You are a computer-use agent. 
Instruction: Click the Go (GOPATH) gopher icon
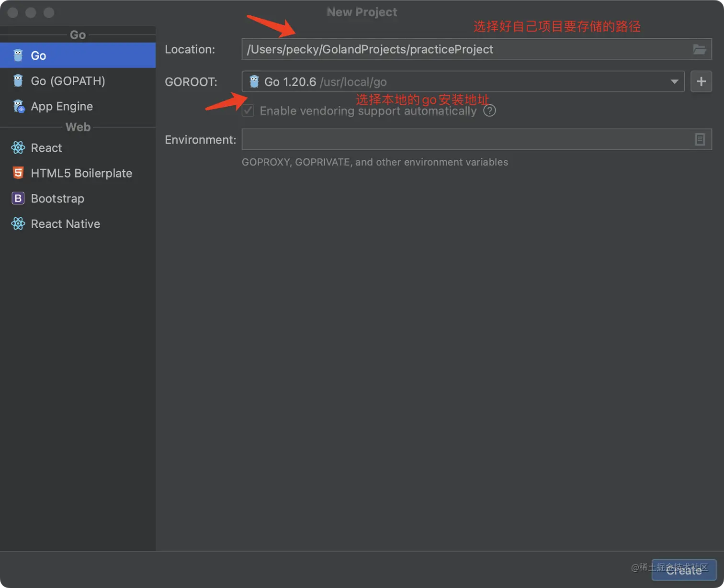(x=18, y=81)
